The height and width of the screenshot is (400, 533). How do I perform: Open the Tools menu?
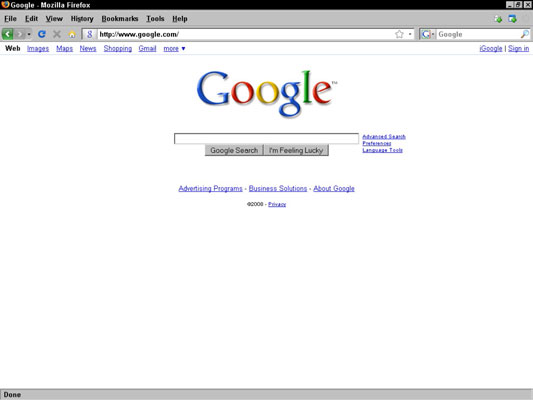click(155, 19)
